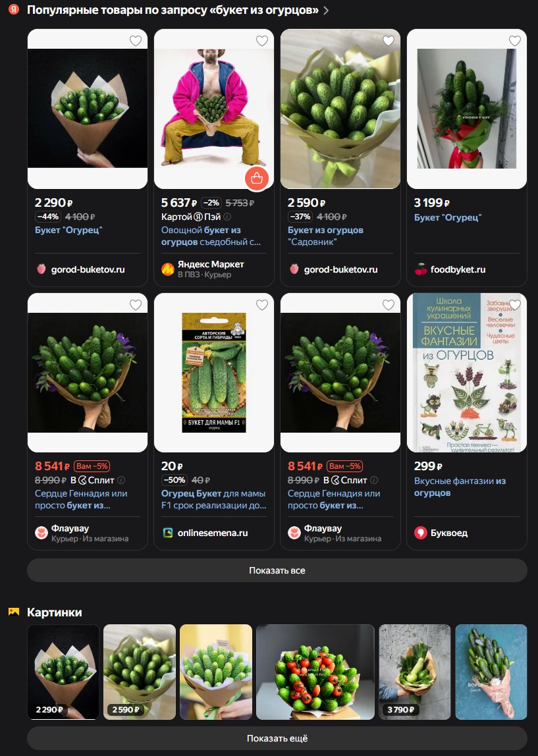Click info icon beside the first Сплит label

click(x=121, y=480)
